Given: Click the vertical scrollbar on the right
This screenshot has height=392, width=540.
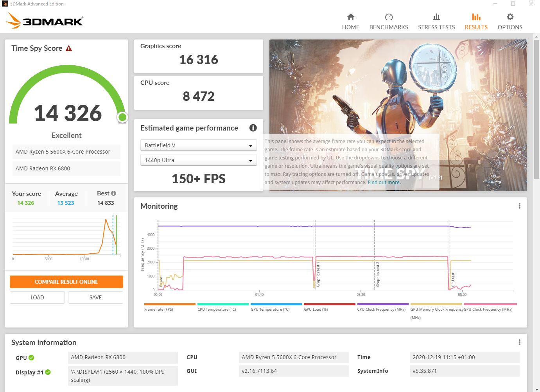Looking at the screenshot, I should (536, 109).
